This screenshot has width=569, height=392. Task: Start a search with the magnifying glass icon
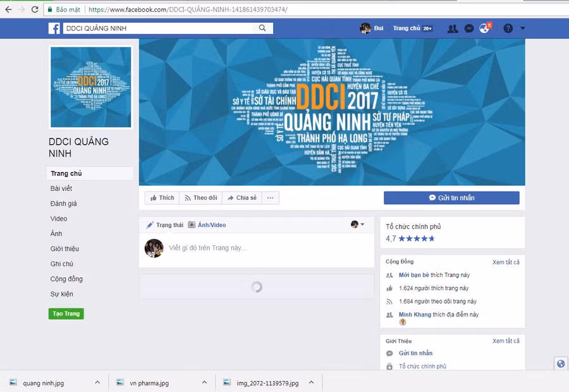pos(262,28)
